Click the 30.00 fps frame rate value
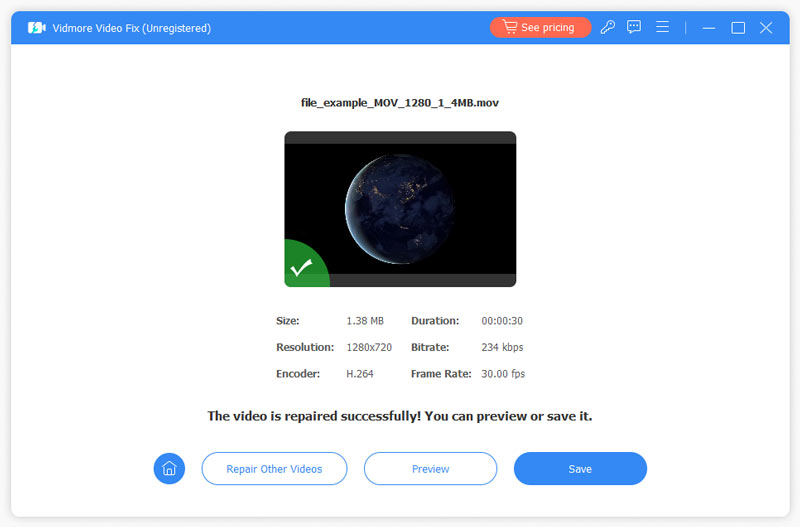Screen dimensions: 800x527 (503, 374)
